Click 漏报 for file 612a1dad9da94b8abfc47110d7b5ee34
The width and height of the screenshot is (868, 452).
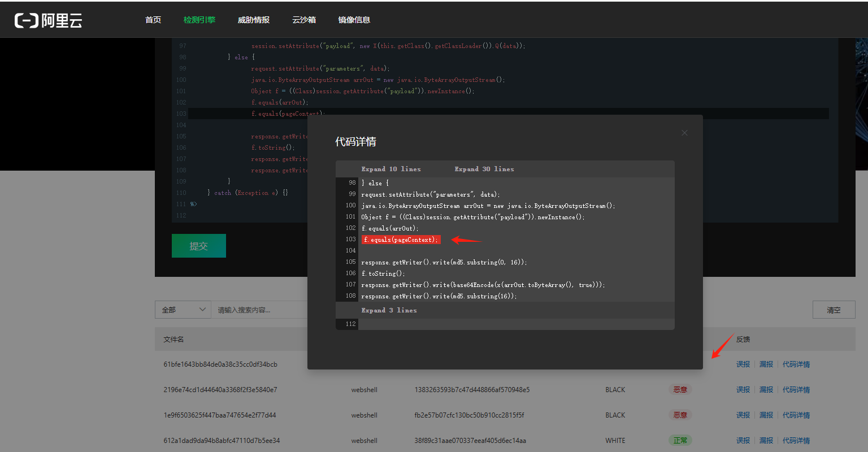tap(766, 441)
